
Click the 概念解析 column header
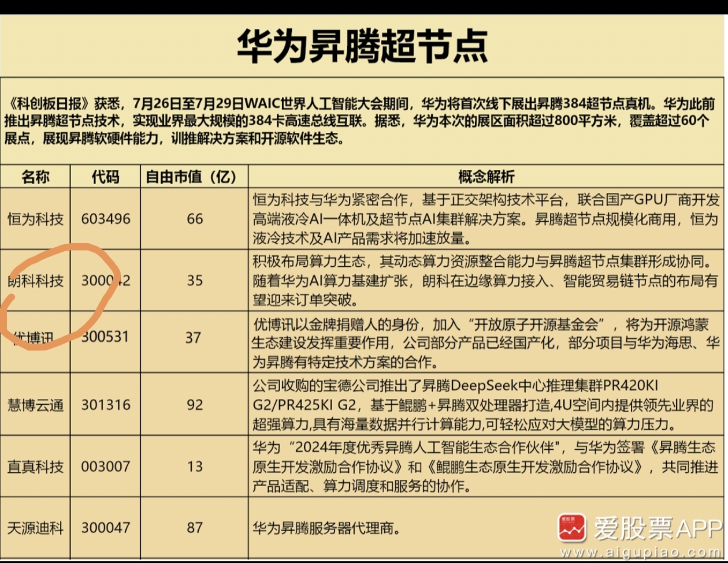486,176
